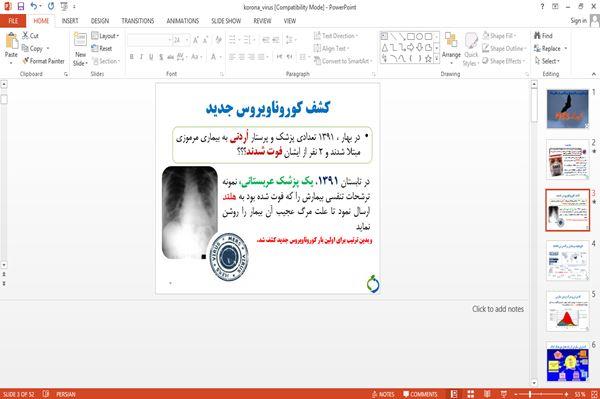
Task: Select slide 4 thumbnail
Action: pyautogui.click(x=567, y=261)
